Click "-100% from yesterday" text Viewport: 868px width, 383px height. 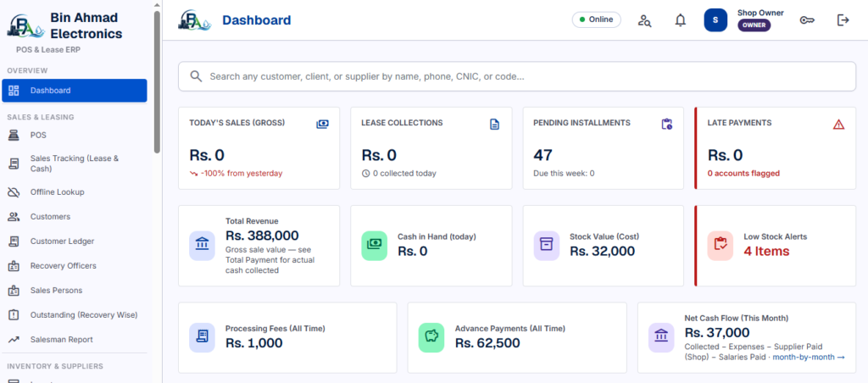242,173
